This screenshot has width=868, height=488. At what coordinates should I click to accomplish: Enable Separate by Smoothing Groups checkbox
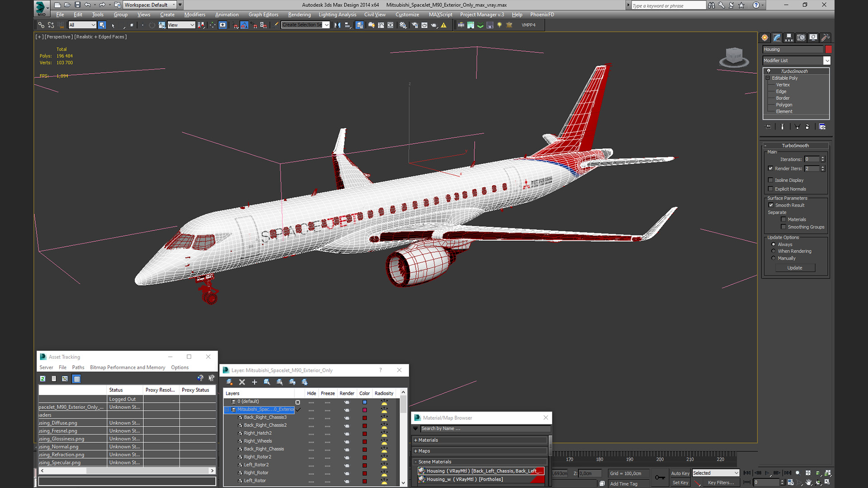(783, 227)
